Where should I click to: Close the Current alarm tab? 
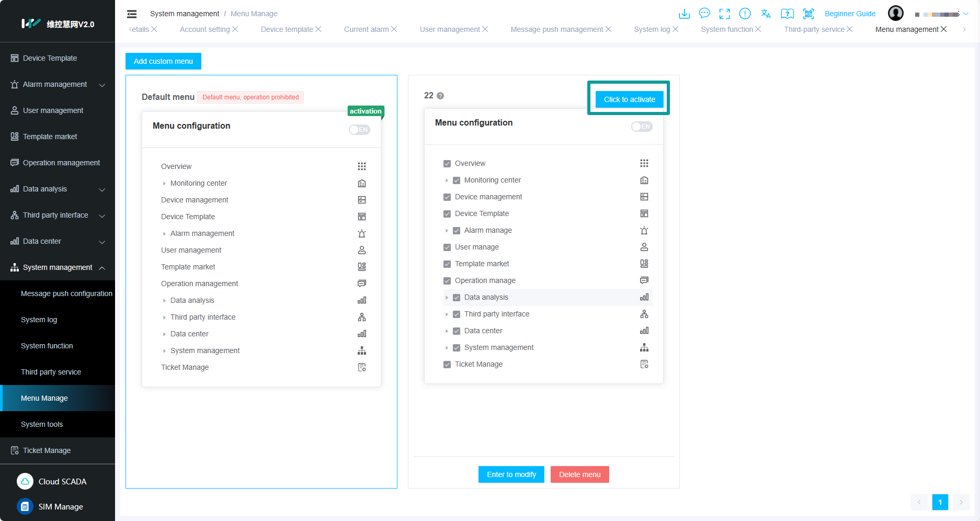pyautogui.click(x=394, y=29)
